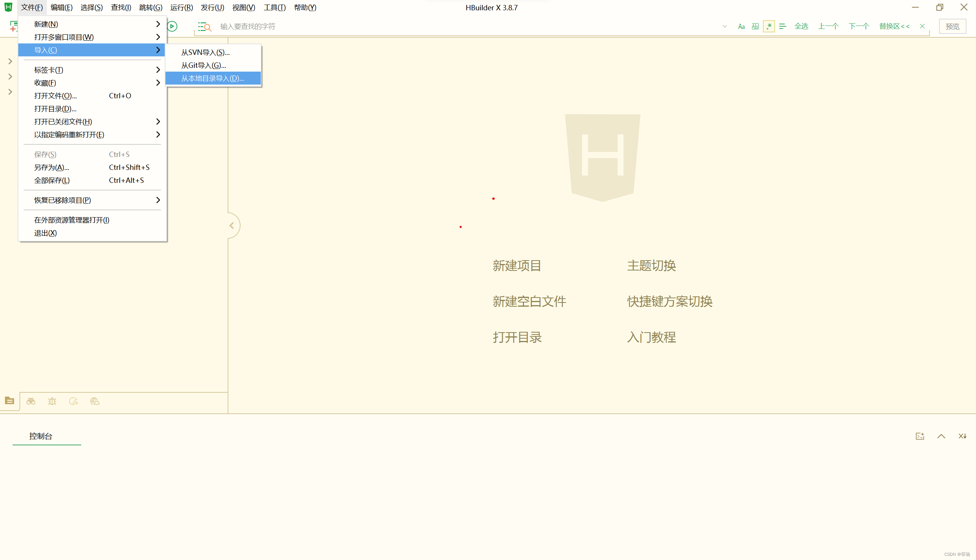Toggle regular expression search option

click(x=769, y=26)
